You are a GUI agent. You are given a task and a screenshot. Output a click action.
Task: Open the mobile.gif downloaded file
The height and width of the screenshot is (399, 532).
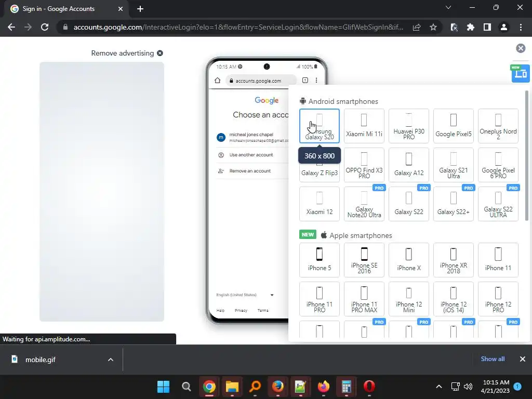click(x=41, y=360)
